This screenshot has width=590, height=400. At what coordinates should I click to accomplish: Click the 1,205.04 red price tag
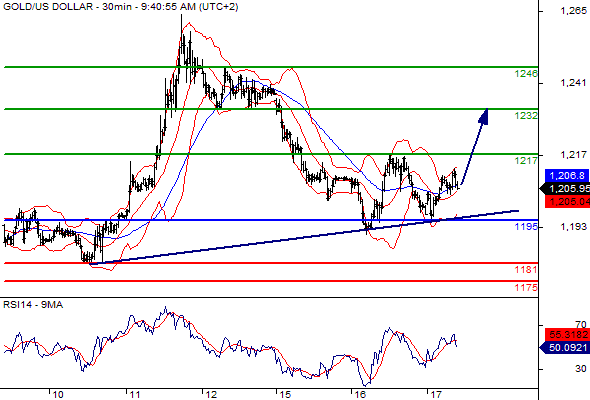pos(567,202)
